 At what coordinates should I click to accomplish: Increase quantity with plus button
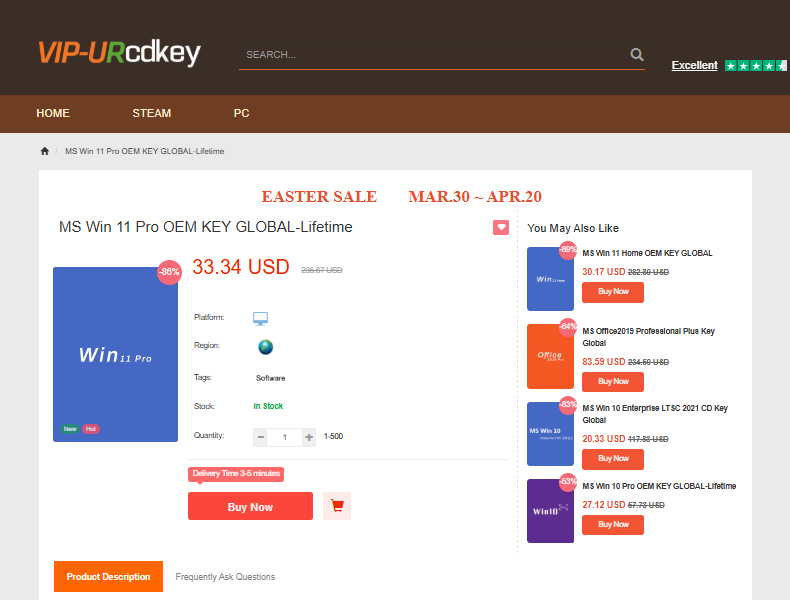tap(309, 437)
